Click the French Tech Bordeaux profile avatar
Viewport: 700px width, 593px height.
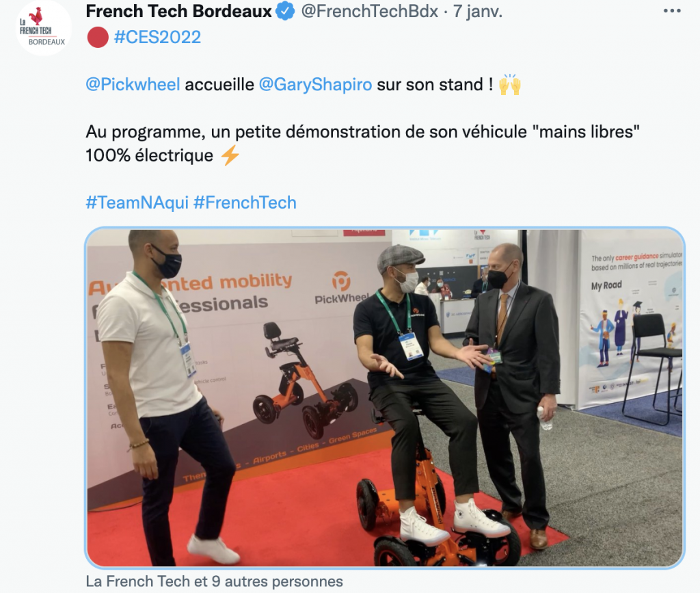pyautogui.click(x=44, y=28)
